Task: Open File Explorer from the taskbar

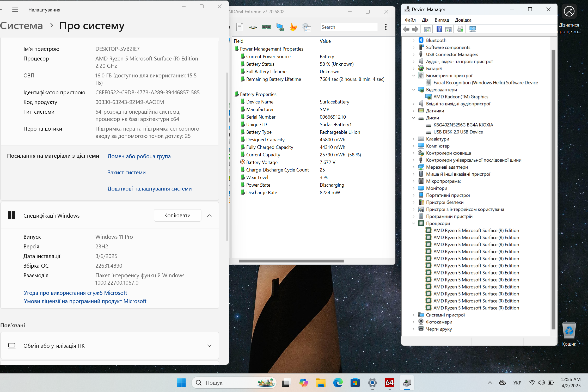Action: (x=320, y=383)
